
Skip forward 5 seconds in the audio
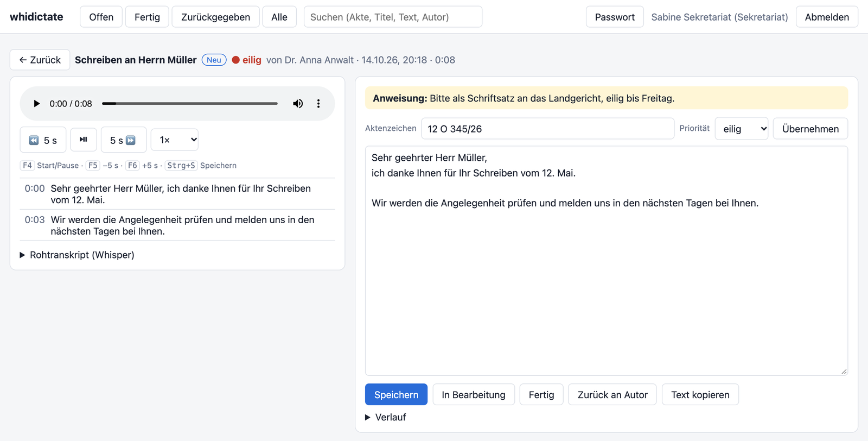point(123,140)
